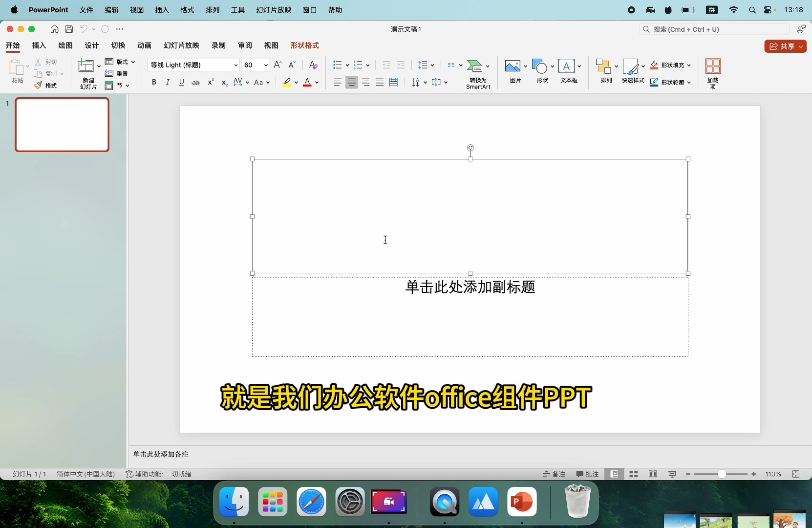Click the format painter 格式 brush
The image size is (812, 528).
point(45,85)
